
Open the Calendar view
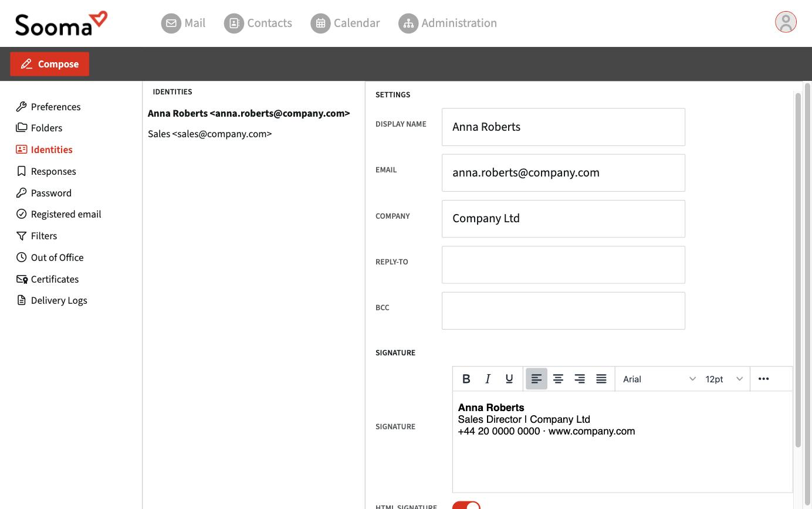click(345, 23)
